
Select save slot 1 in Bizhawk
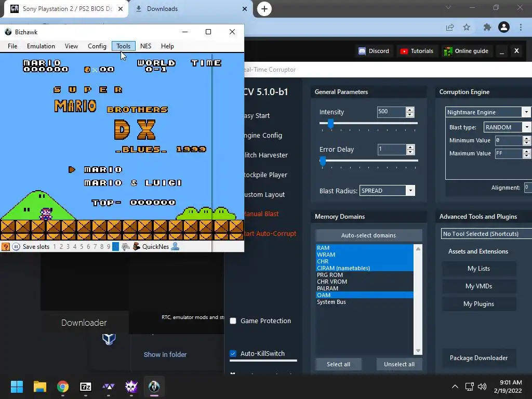54,247
